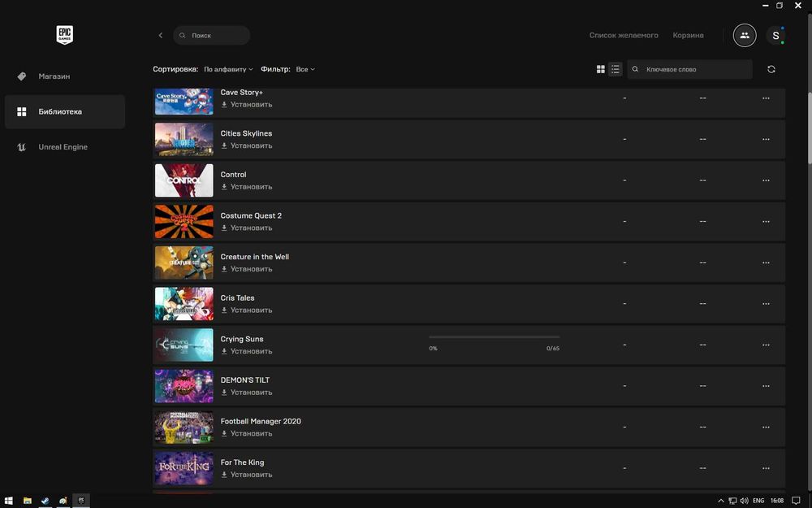Screen dimensions: 812x508
Task: Install DEMON'S TILT via Установить
Action: 247,393
